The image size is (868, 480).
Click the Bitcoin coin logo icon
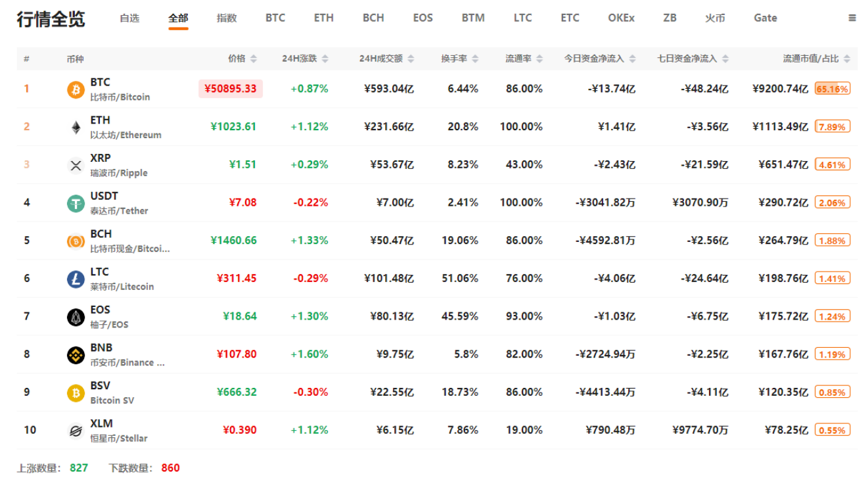(x=76, y=89)
